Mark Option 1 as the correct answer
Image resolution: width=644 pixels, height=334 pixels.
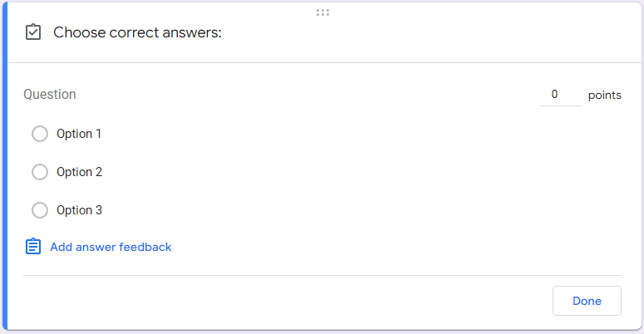tap(40, 134)
